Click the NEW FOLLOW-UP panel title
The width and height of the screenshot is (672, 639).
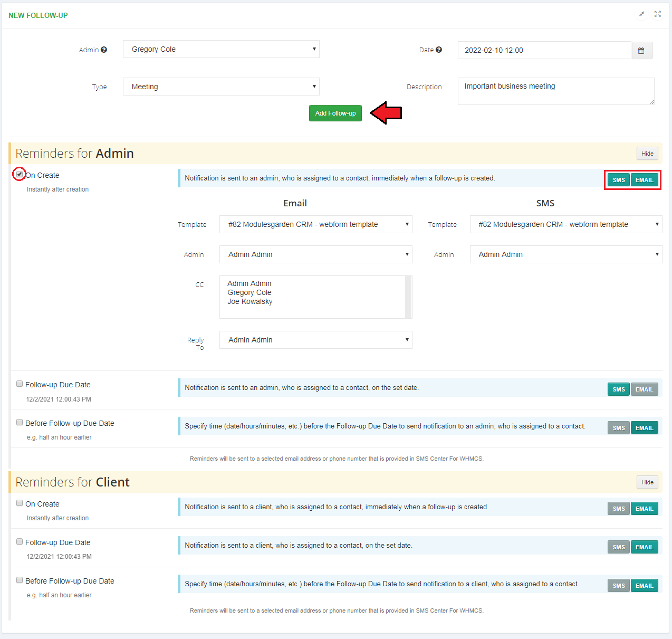(38, 15)
